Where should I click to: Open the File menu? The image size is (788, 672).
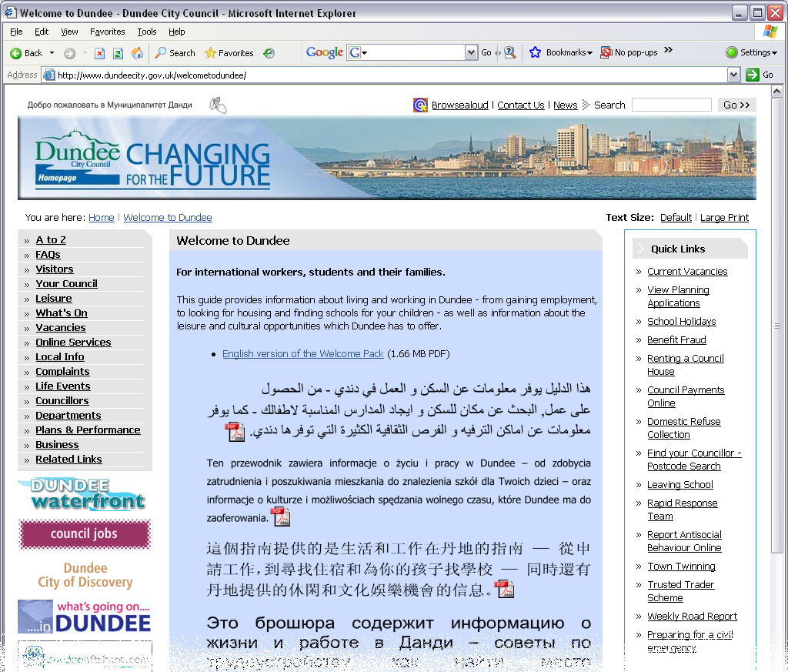click(x=16, y=32)
